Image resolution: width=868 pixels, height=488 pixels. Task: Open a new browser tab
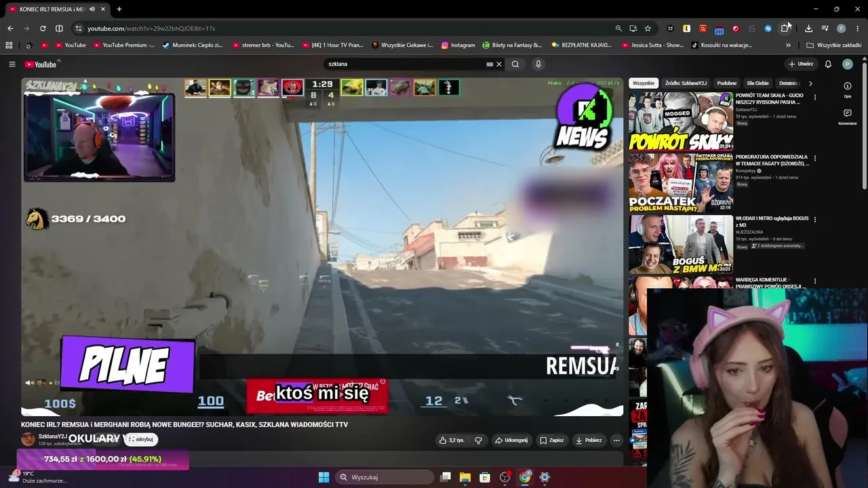click(119, 9)
